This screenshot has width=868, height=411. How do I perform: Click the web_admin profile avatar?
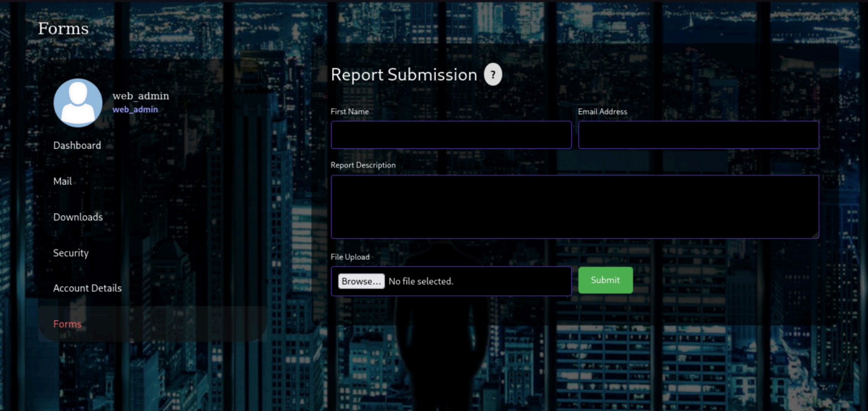[78, 103]
